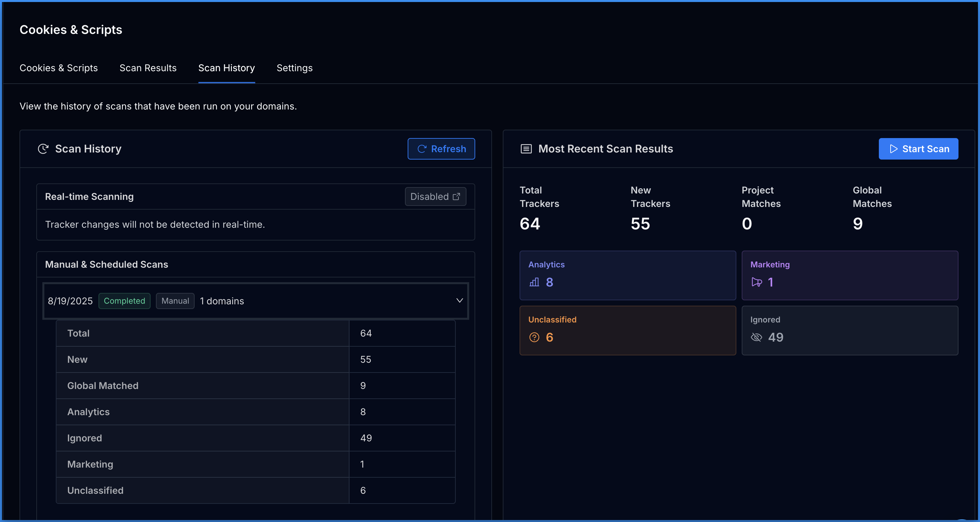
Task: Click the '1 domains' text
Action: [x=222, y=301]
